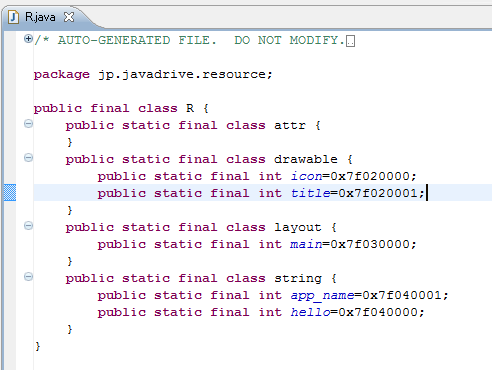492x370 pixels.
Task: Close the R.java editor tab
Action: (x=69, y=17)
